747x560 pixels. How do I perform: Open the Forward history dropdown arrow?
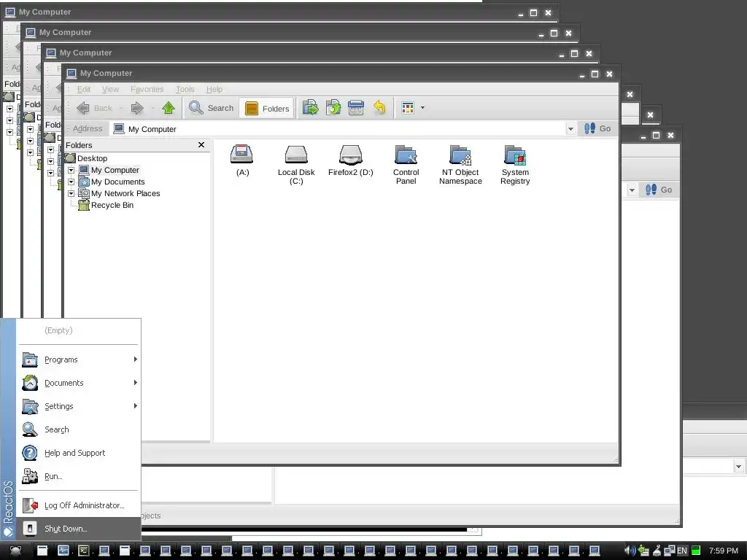pyautogui.click(x=153, y=109)
